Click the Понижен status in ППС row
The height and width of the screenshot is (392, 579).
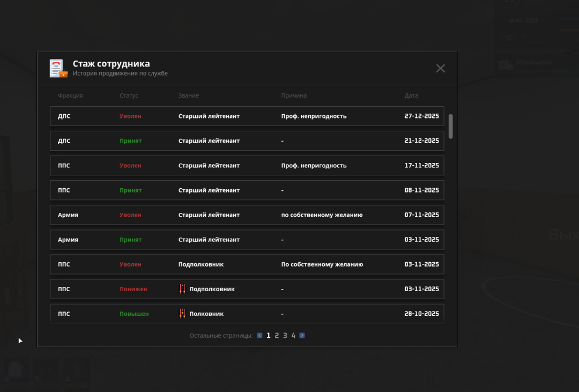point(133,289)
